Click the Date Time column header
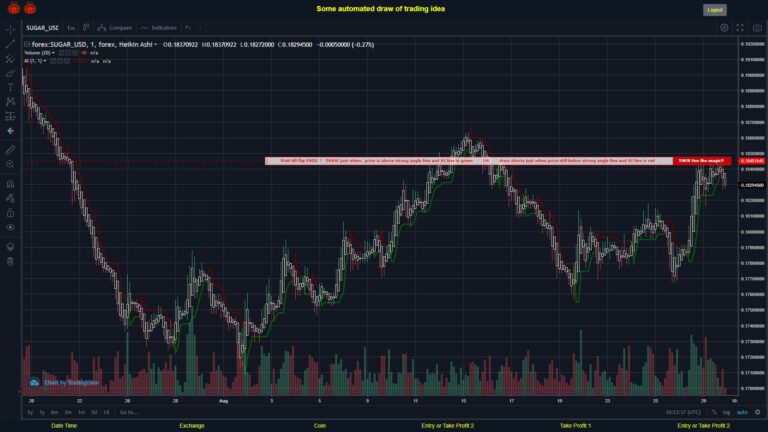The image size is (768, 432). (x=64, y=426)
